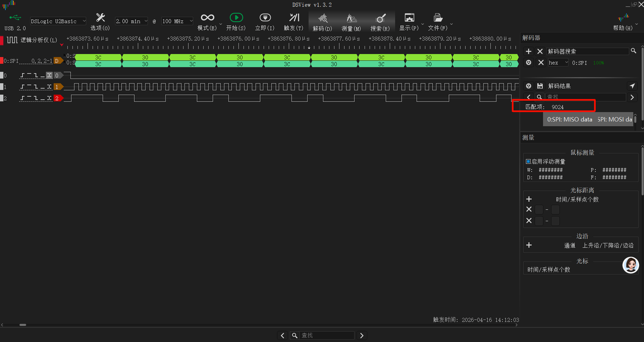
Task: Open the 搜索 search tool in toolbar
Action: point(380,21)
